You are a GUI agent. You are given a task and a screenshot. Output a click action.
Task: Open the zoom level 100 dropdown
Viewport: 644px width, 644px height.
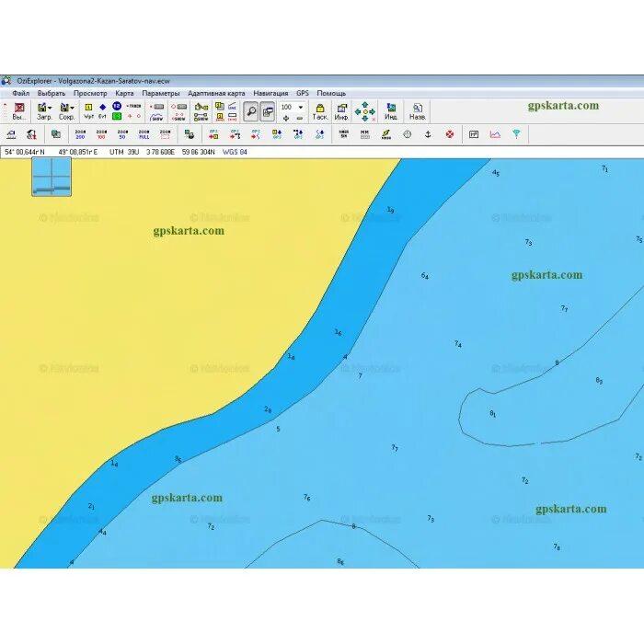301,108
